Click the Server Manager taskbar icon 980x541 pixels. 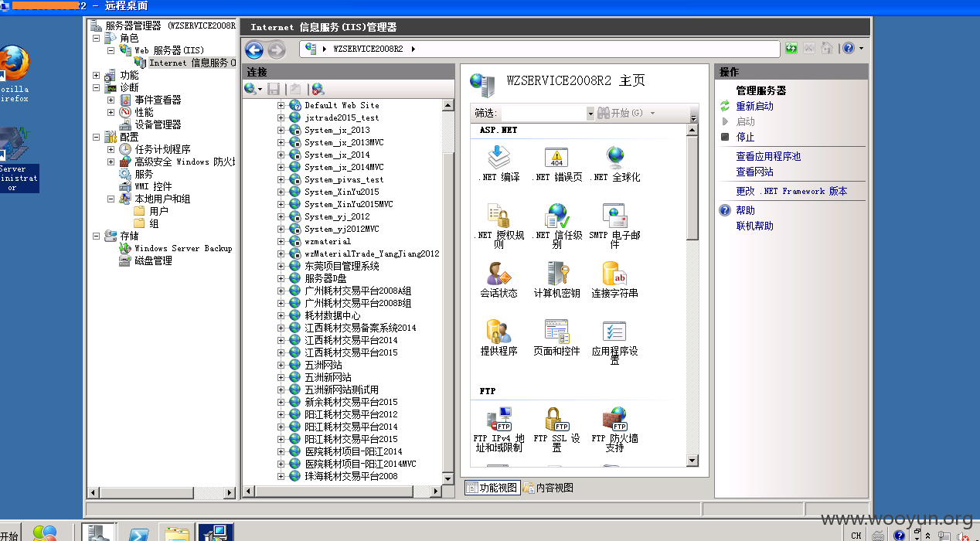tap(100, 533)
